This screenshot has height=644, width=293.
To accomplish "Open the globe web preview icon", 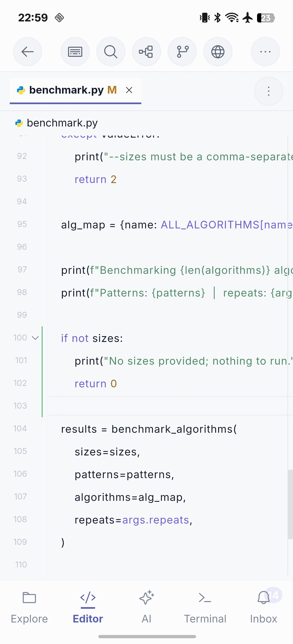I will (218, 52).
